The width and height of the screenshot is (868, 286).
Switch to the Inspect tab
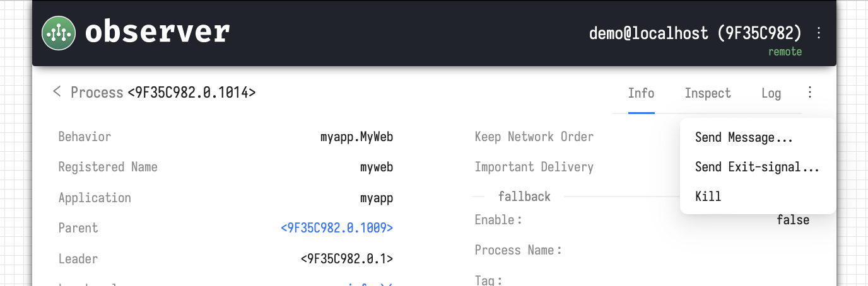(708, 93)
